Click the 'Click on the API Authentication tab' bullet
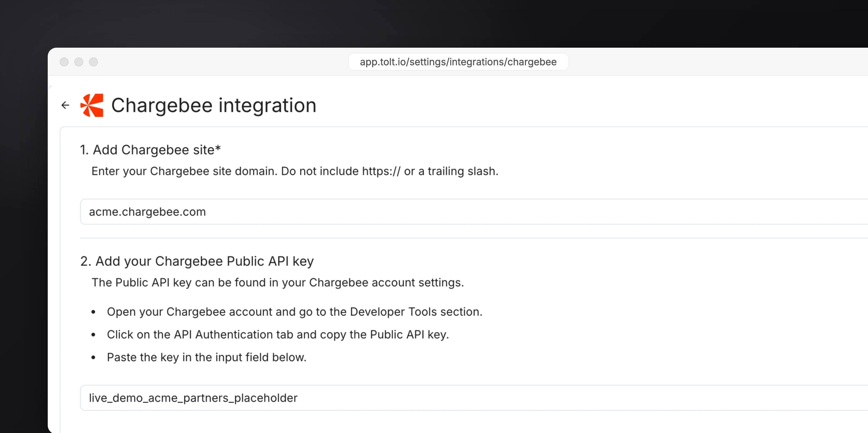Image resolution: width=868 pixels, height=433 pixels. click(278, 335)
